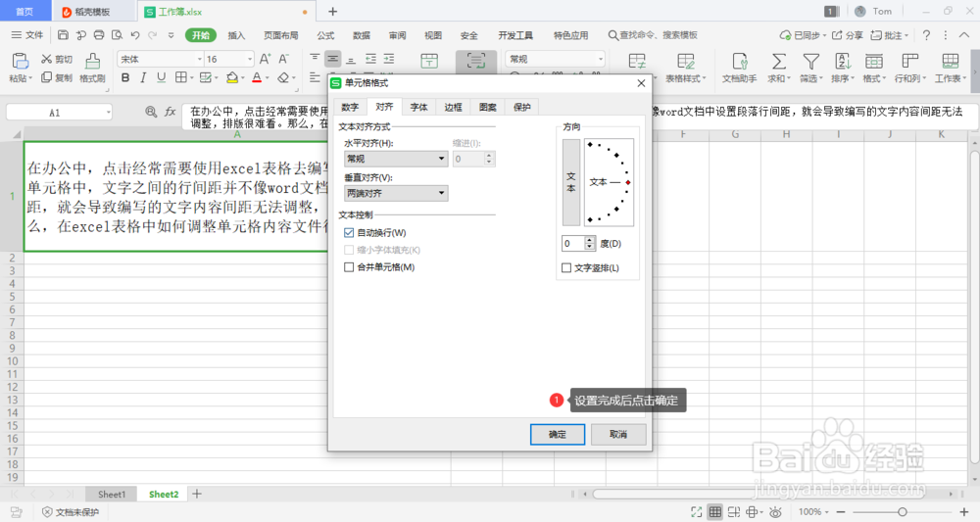980x522 pixels.
Task: Click the 取消 button
Action: coord(618,435)
